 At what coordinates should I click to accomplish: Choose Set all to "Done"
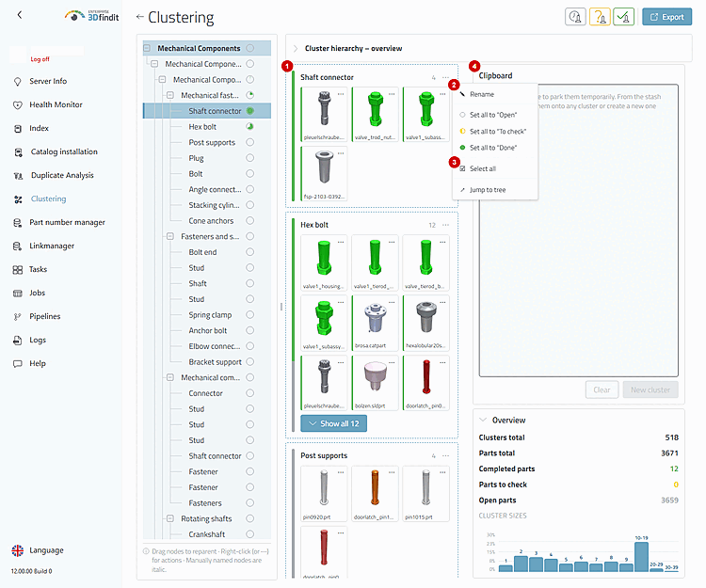[495, 148]
